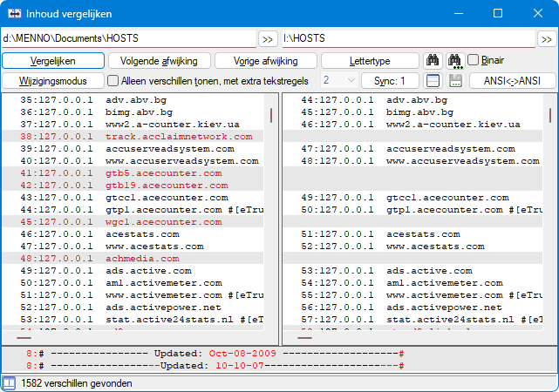Click left line 46 acestats.com
This screenshot has height=392, width=559.
pyautogui.click(x=133, y=234)
